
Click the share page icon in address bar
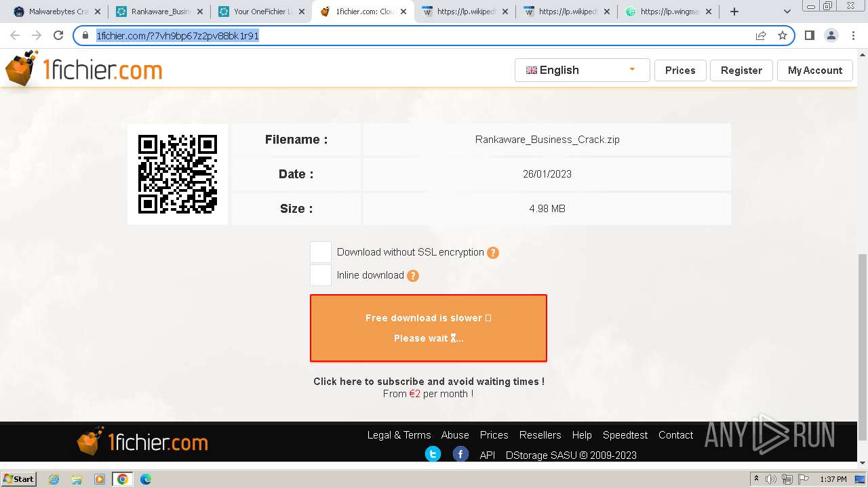761,35
